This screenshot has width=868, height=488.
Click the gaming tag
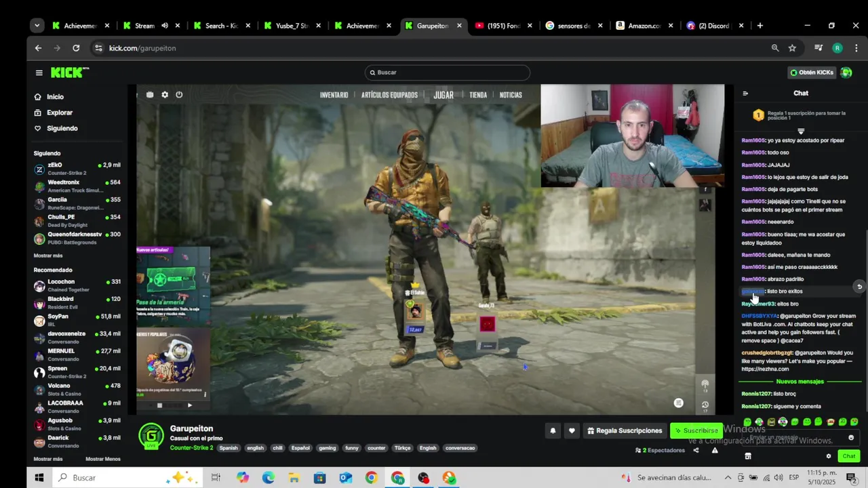click(328, 448)
